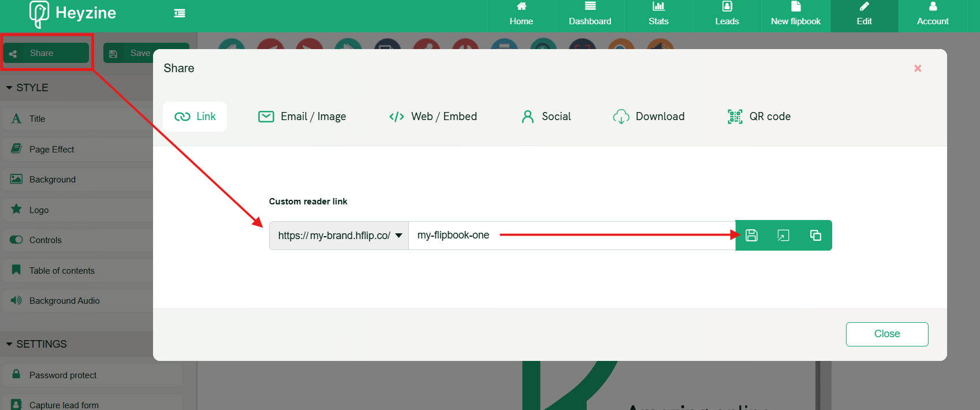This screenshot has width=980, height=410.
Task: Click the Background picture icon
Action: click(x=16, y=179)
